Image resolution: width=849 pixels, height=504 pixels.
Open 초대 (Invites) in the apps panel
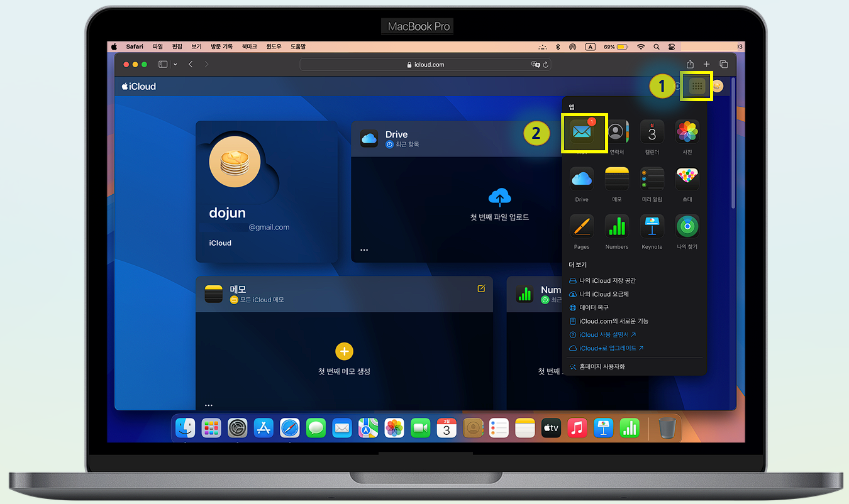(x=687, y=179)
